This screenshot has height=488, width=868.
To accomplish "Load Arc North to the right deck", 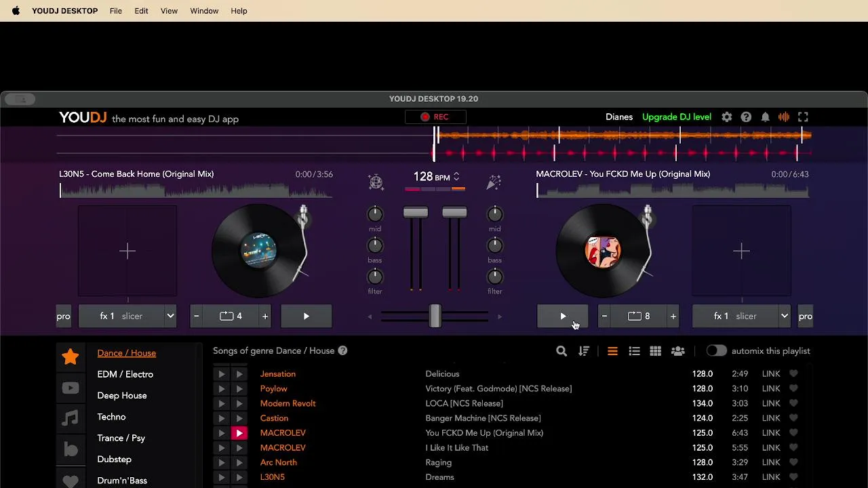I will click(x=239, y=463).
